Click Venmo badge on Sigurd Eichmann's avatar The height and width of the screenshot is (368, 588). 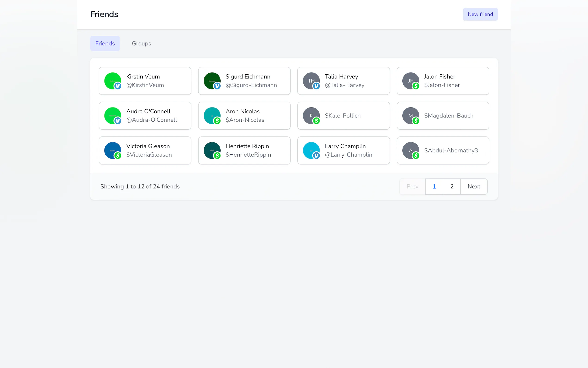[217, 86]
